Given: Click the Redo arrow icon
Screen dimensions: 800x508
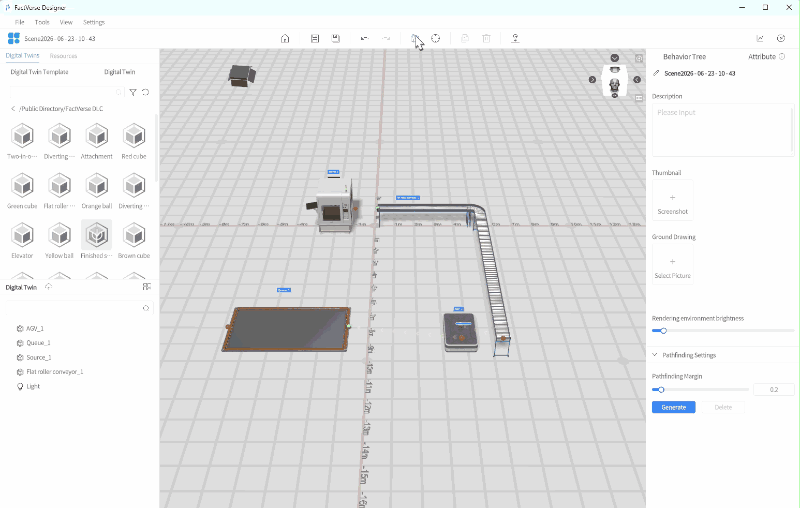Looking at the screenshot, I should pyautogui.click(x=386, y=38).
